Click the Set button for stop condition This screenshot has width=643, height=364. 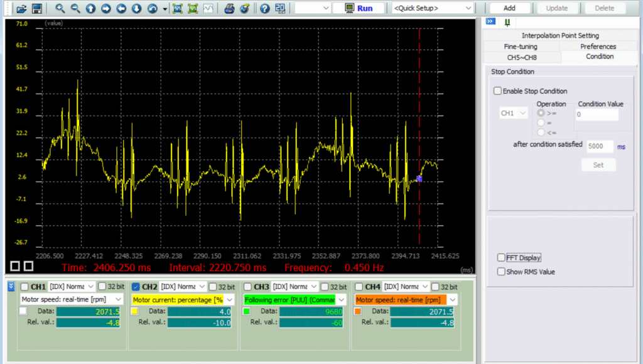(x=598, y=164)
